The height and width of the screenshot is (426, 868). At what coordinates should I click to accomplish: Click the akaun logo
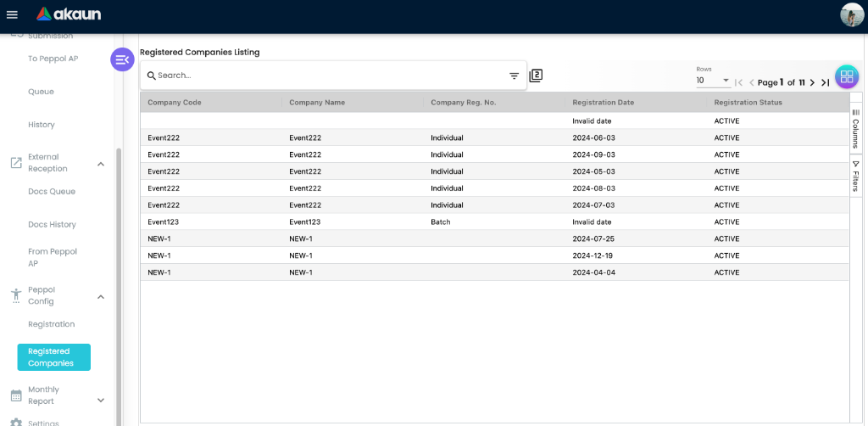point(69,14)
